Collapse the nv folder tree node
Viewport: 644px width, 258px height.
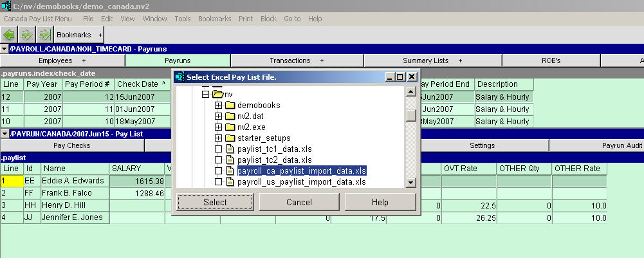pyautogui.click(x=206, y=94)
